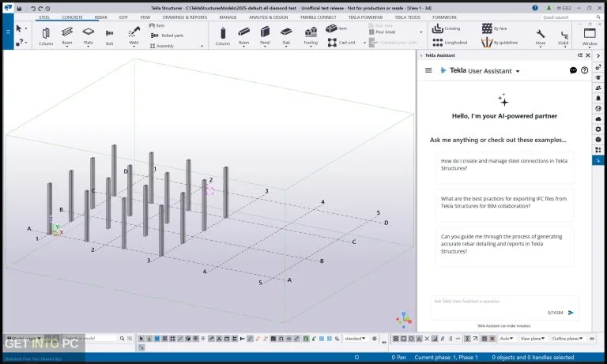The image size is (607, 364).
Task: Toggle snap to intersection points
Action: pos(427,339)
